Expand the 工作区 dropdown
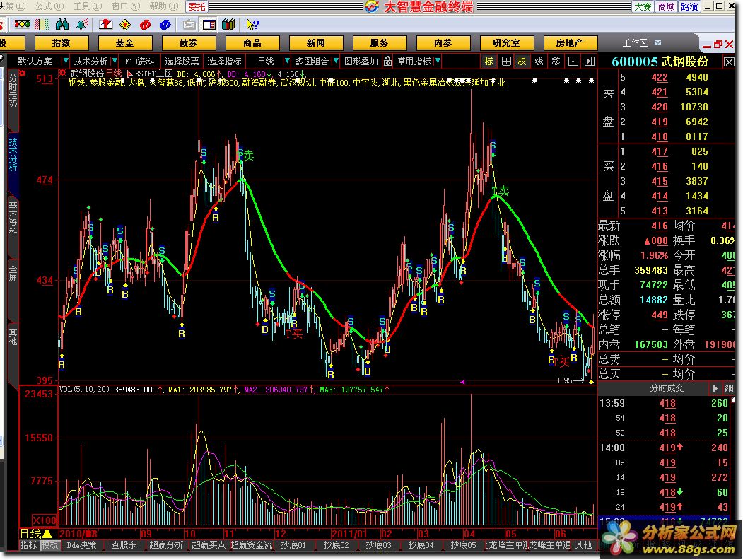This screenshot has height=560, width=743. pyautogui.click(x=657, y=42)
